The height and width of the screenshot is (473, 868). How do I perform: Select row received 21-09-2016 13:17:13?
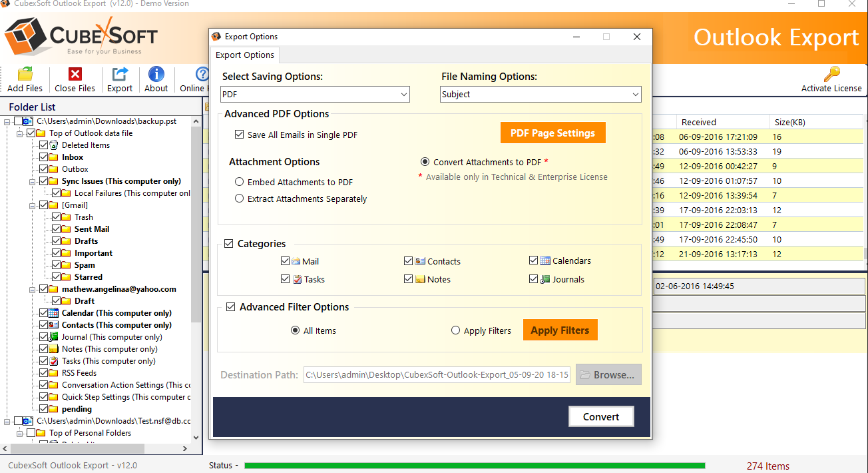point(758,254)
